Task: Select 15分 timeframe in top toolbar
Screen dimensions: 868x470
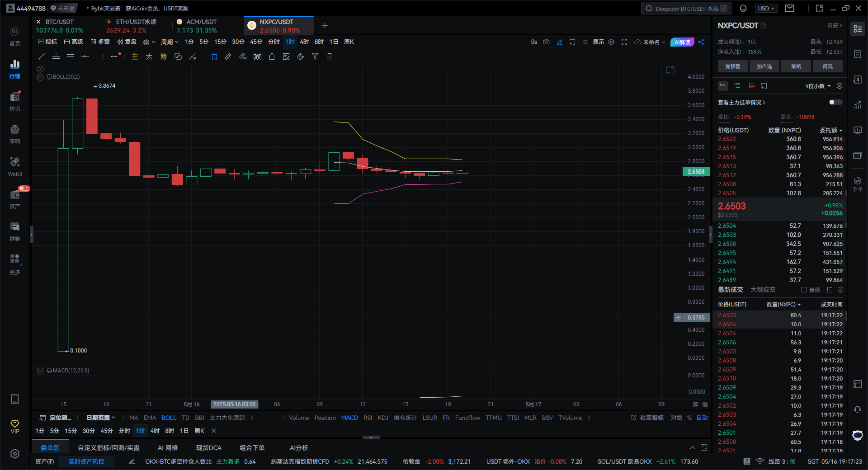Action: click(x=220, y=42)
